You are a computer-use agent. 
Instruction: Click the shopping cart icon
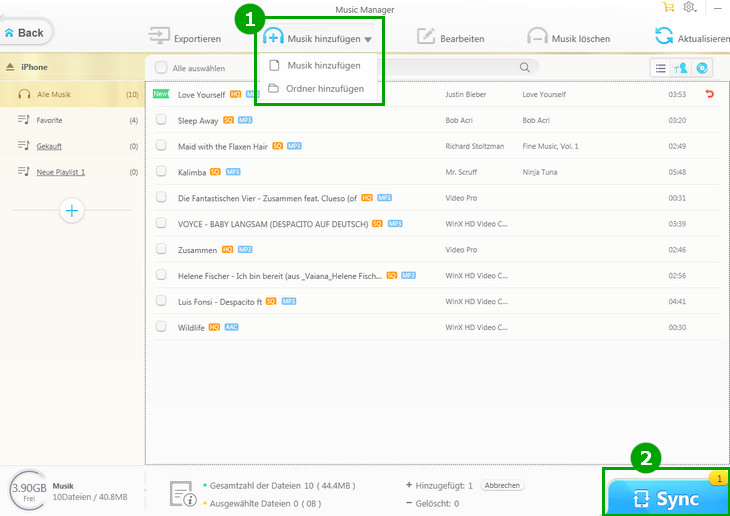point(668,7)
